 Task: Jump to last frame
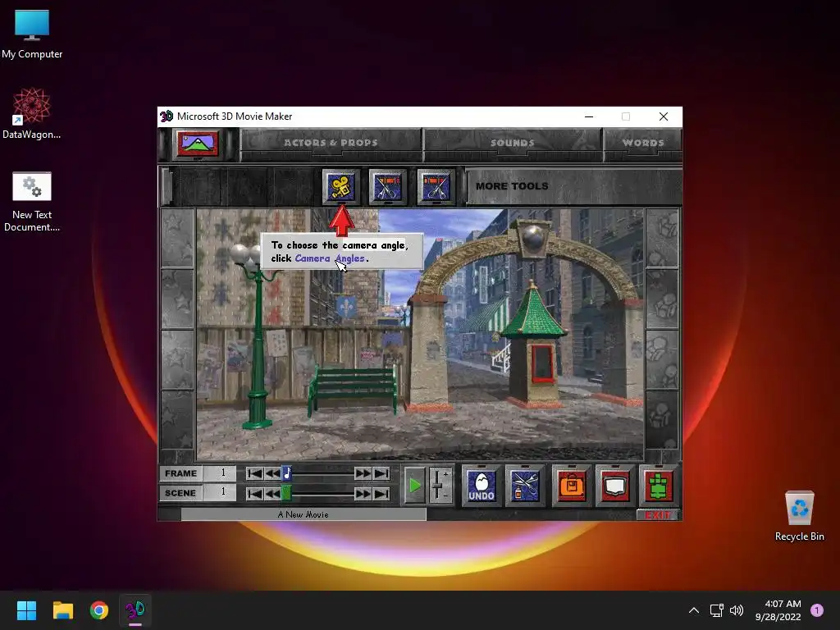[x=381, y=473]
